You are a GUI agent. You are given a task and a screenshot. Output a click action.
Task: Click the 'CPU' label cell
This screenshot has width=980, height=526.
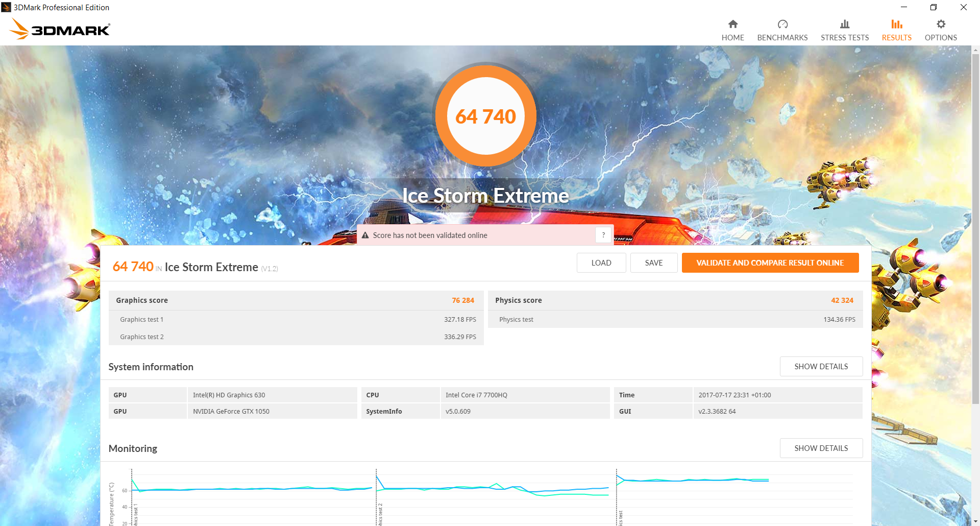pyautogui.click(x=401, y=395)
